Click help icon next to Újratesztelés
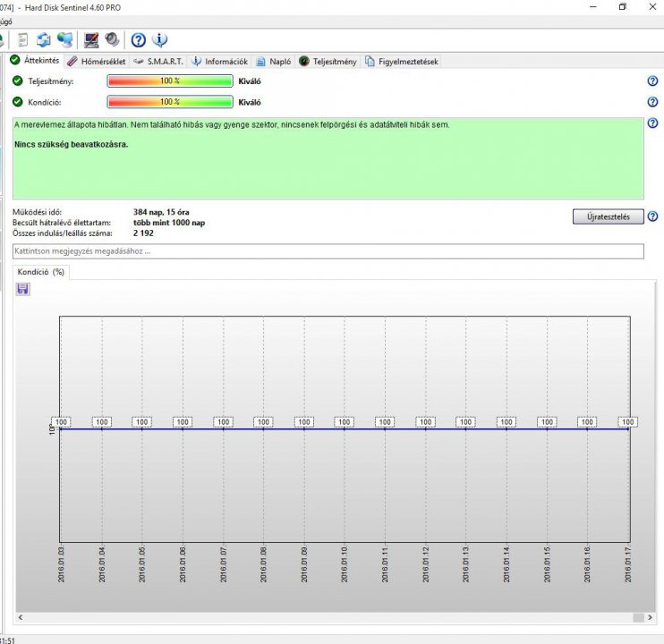 point(652,216)
